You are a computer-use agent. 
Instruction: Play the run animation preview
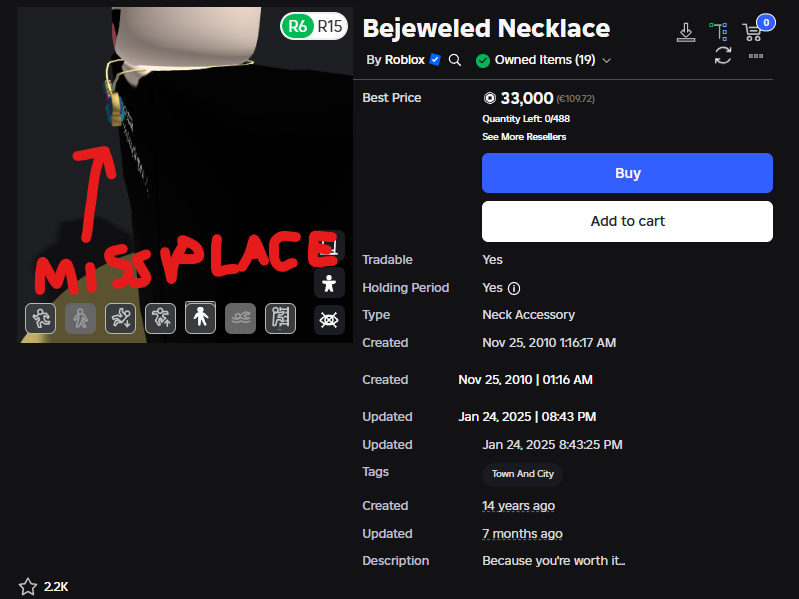(x=40, y=318)
